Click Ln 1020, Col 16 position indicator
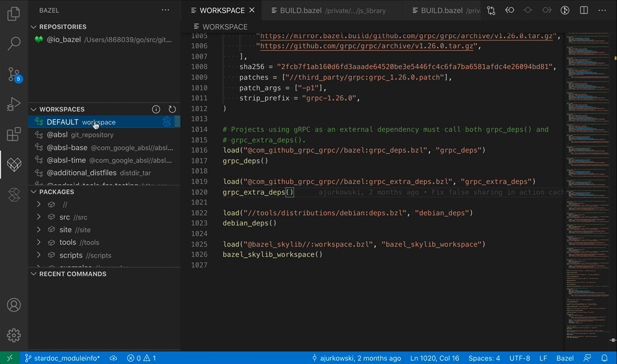 (x=434, y=358)
